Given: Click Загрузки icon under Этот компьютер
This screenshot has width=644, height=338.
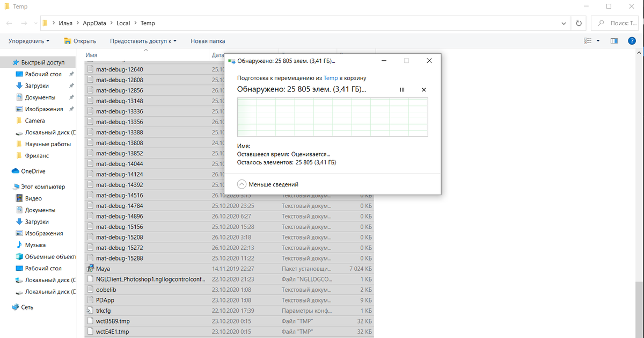Looking at the screenshot, I should (x=19, y=221).
